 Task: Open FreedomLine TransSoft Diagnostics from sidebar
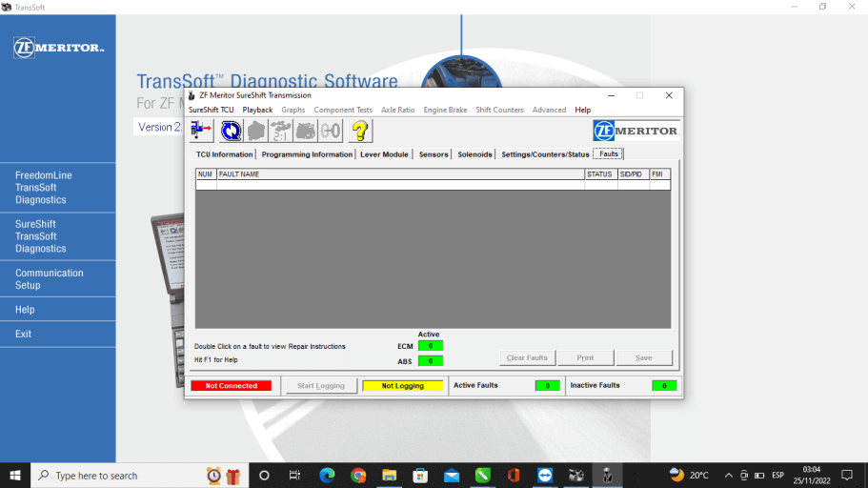[44, 188]
